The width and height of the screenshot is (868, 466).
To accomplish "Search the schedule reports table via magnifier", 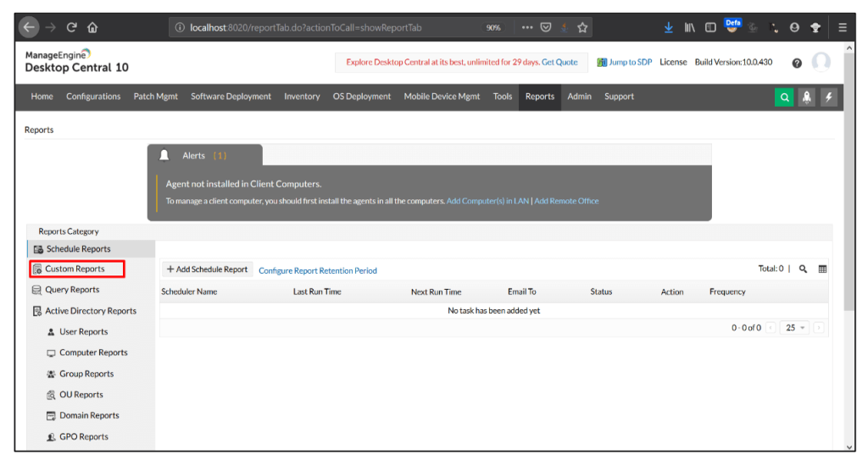I will point(803,269).
